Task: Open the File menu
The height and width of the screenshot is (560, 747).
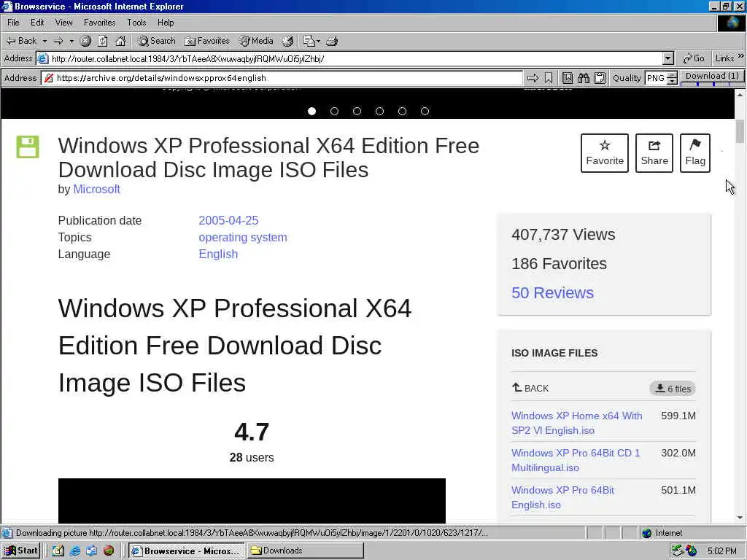Action: pos(13,23)
